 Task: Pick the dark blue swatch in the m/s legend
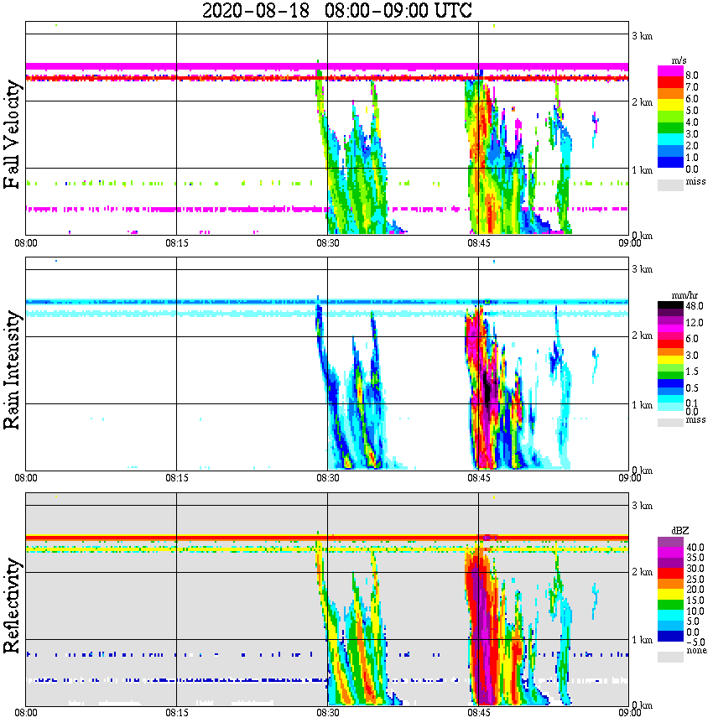pyautogui.click(x=670, y=163)
